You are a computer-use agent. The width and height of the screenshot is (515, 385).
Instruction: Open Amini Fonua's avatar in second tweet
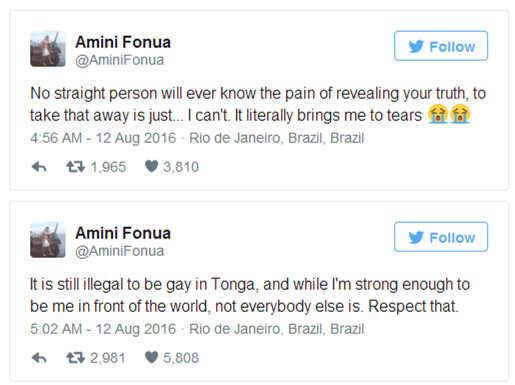click(48, 240)
